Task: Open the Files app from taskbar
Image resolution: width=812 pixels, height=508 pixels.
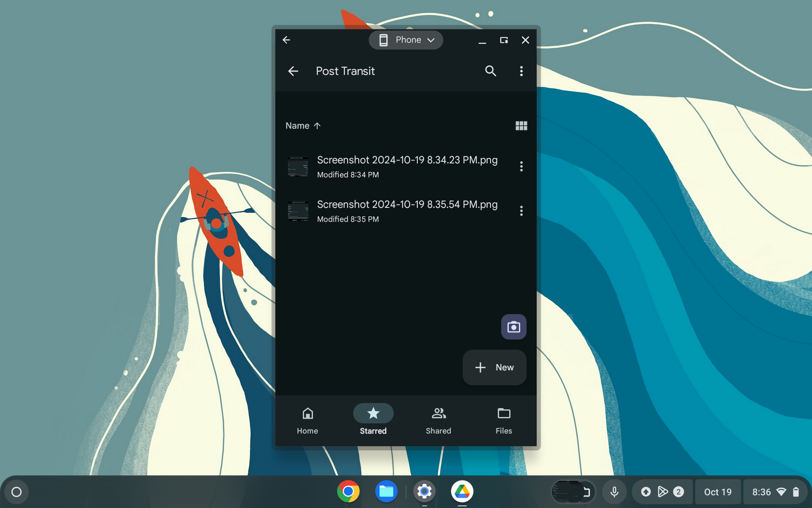Action: 386,491
